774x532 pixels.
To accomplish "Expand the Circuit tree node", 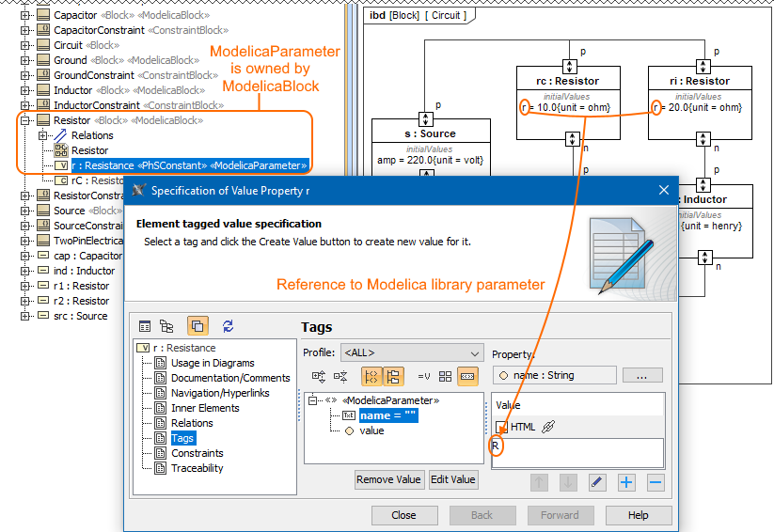I will pos(24,45).
